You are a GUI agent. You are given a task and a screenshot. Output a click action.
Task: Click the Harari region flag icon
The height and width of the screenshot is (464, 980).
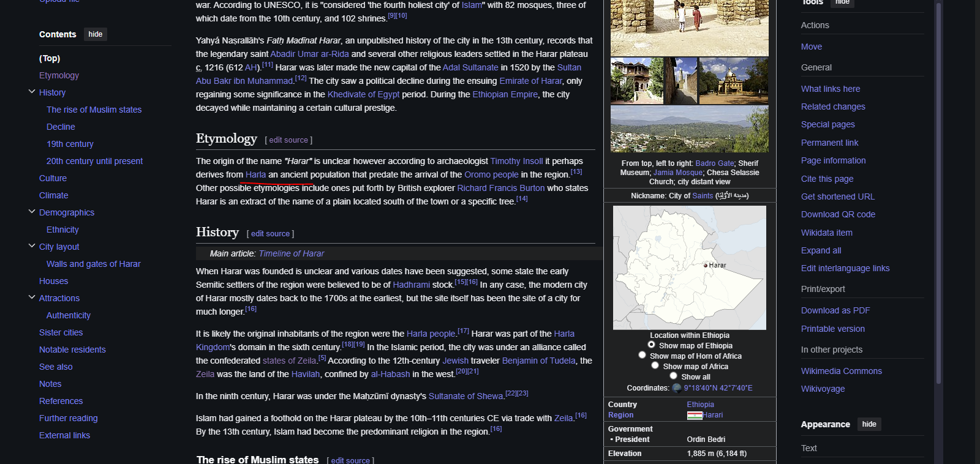click(694, 415)
